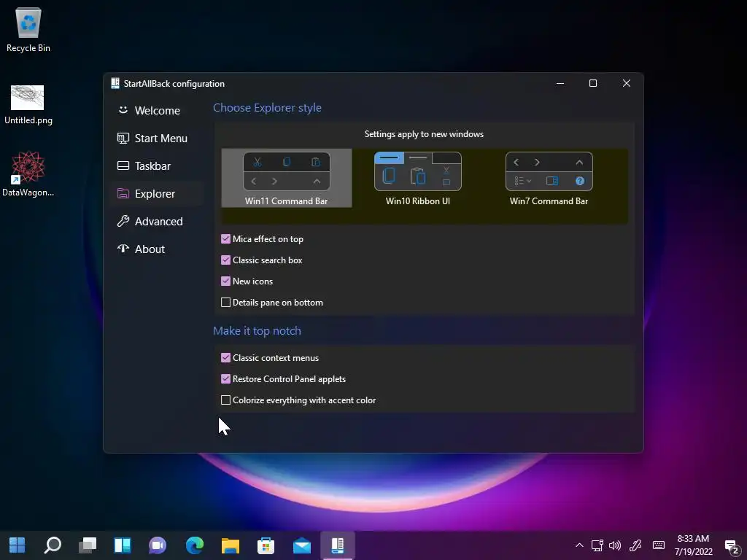Open Widgets on the taskbar
The height and width of the screenshot is (560, 747).
(x=123, y=545)
